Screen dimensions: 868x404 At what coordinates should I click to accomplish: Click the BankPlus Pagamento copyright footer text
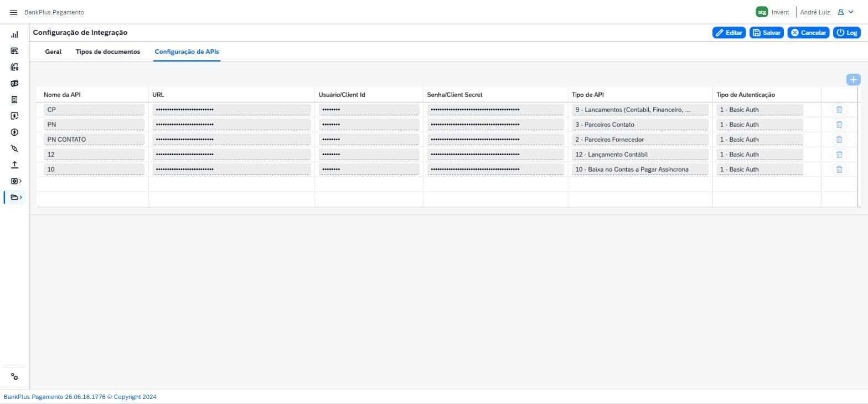coord(80,397)
